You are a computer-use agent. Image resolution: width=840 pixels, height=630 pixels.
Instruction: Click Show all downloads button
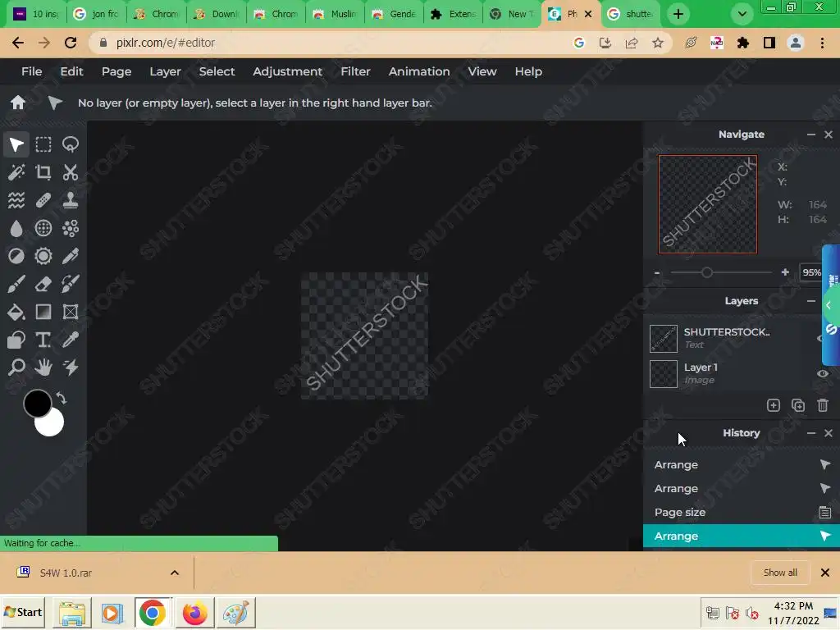pos(780,573)
